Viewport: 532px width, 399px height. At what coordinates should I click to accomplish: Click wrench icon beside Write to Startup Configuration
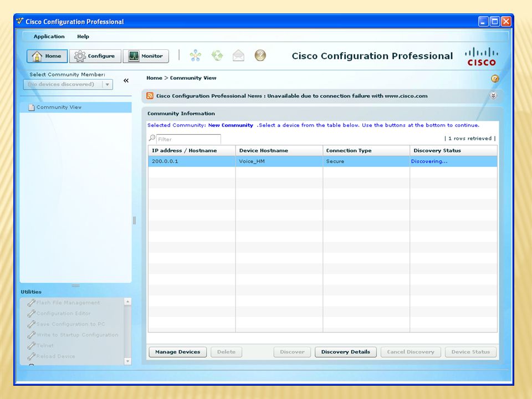[31, 335]
